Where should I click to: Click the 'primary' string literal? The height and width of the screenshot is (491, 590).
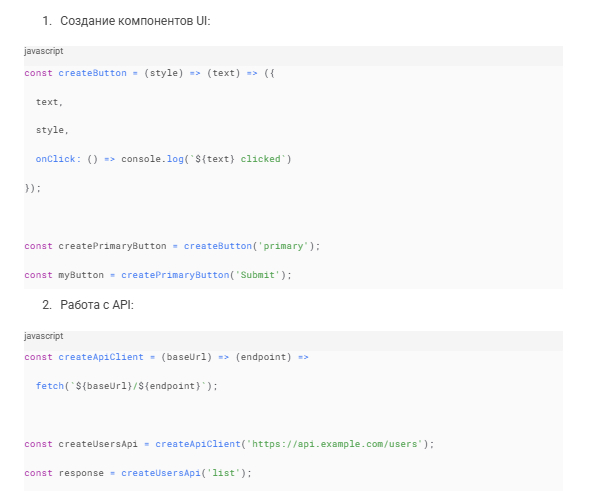(x=283, y=246)
